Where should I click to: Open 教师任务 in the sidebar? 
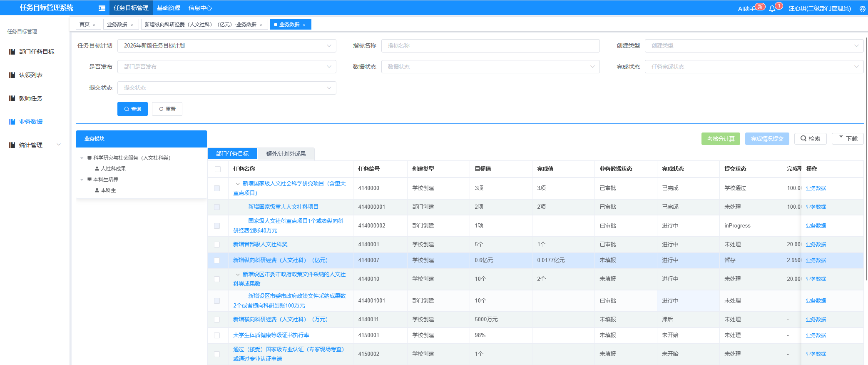point(31,98)
